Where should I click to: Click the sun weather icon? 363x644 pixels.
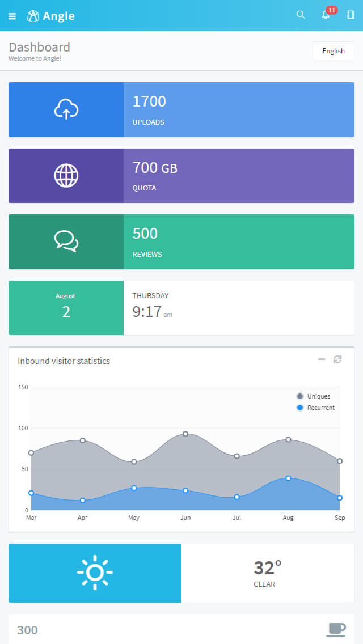tap(95, 573)
